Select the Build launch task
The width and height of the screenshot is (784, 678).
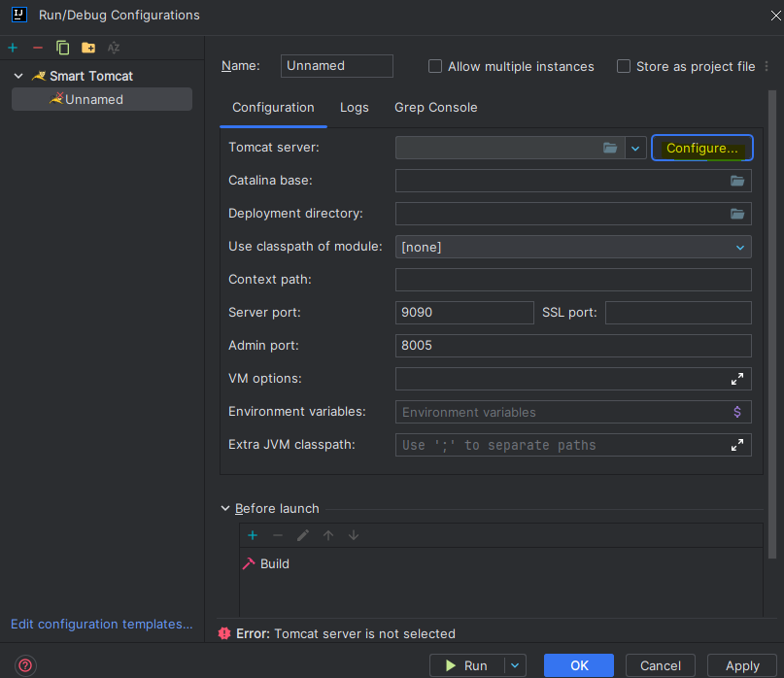click(x=266, y=563)
